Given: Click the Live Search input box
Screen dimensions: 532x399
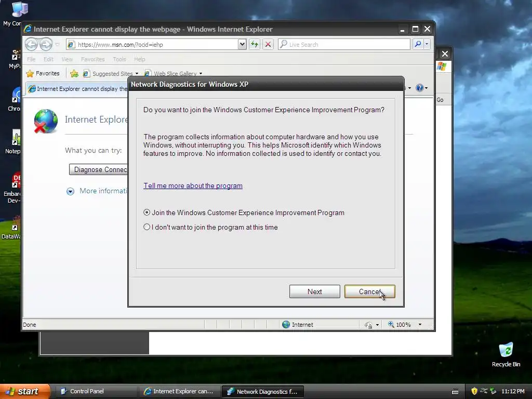Looking at the screenshot, I should 344,45.
